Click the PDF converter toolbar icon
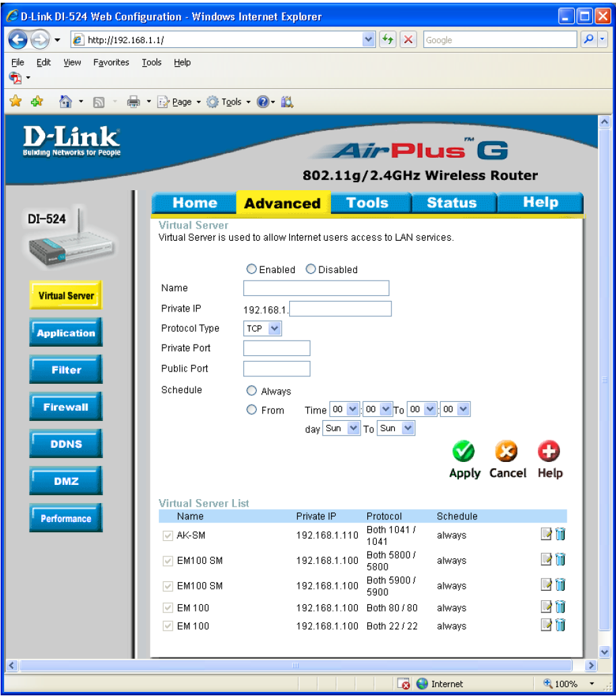The image size is (616, 696). tap(16, 78)
